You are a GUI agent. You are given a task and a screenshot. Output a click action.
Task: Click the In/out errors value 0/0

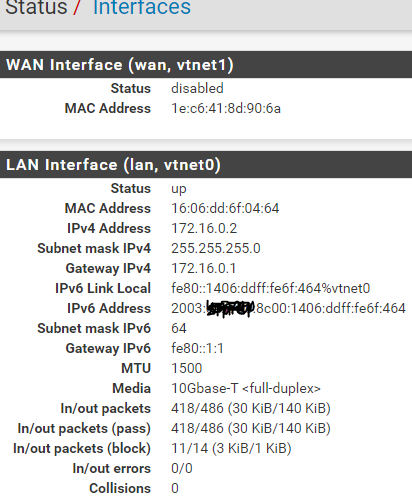tap(182, 468)
